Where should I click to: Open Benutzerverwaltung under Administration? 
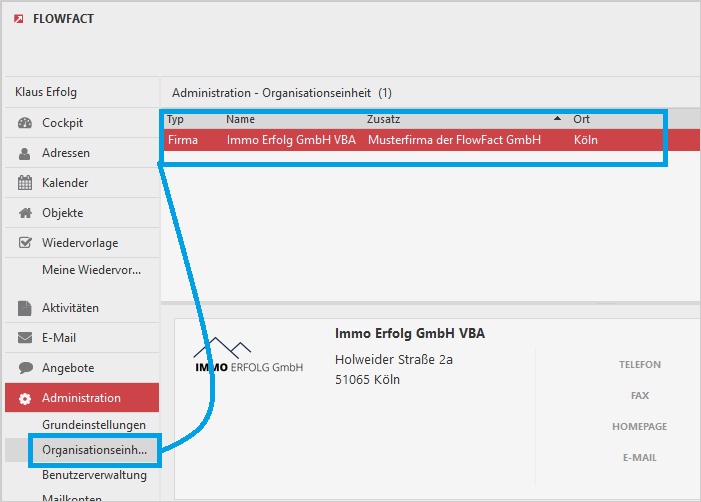click(x=94, y=475)
